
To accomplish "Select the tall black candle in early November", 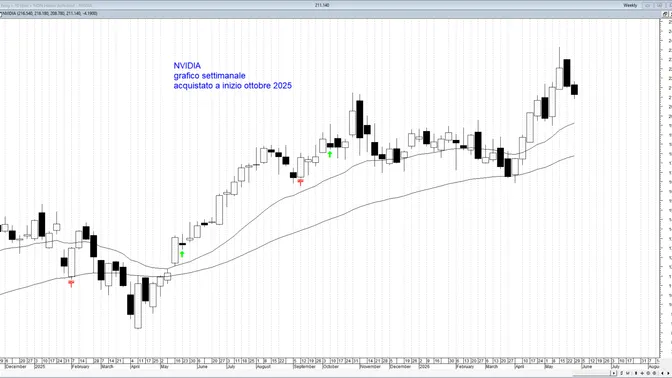I will point(360,119).
